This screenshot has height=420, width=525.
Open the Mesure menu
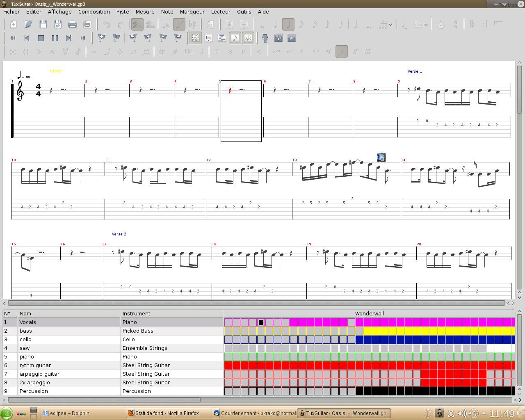click(145, 11)
